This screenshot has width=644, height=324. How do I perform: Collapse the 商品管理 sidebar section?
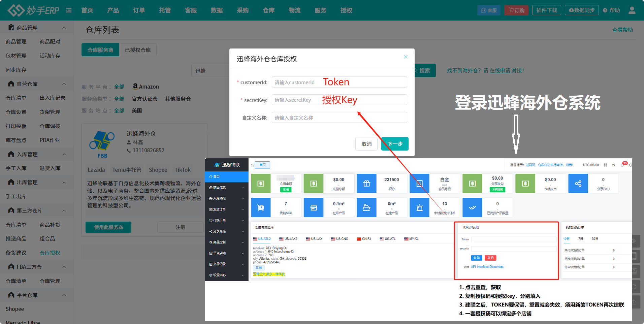(x=64, y=28)
